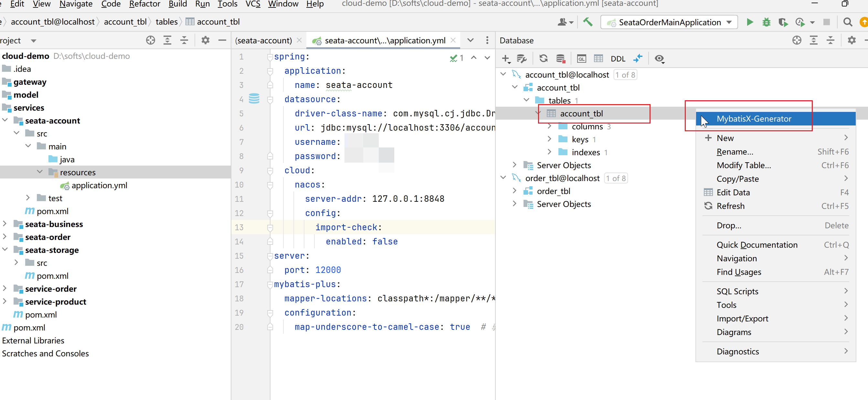This screenshot has height=400, width=868.
Task: Click the gray stop process square
Action: pyautogui.click(x=827, y=22)
